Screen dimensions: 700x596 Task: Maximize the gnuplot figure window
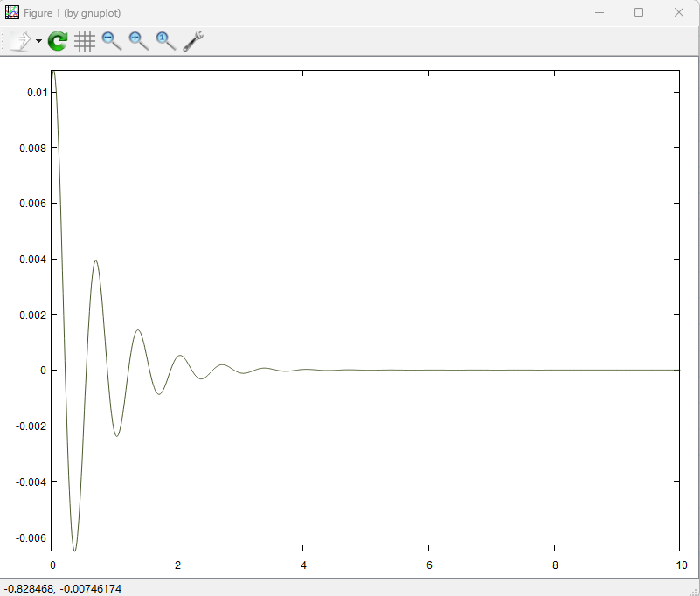click(639, 12)
